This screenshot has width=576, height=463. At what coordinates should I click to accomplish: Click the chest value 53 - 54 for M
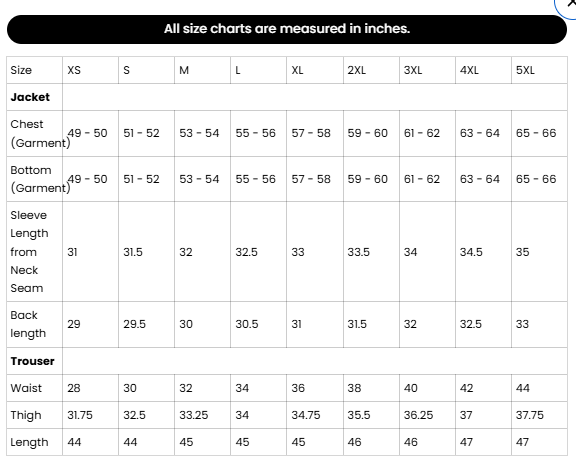click(x=199, y=133)
